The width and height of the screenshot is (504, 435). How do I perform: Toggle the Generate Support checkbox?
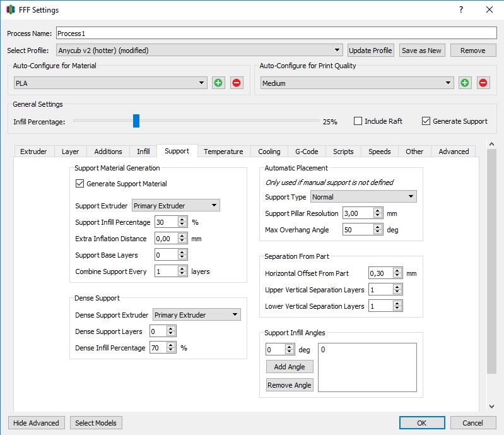[426, 121]
